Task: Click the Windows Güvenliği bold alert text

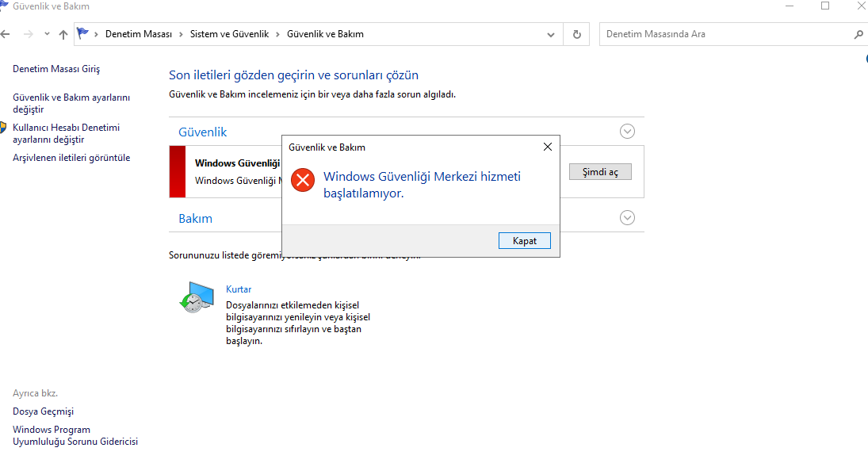Action: (238, 163)
